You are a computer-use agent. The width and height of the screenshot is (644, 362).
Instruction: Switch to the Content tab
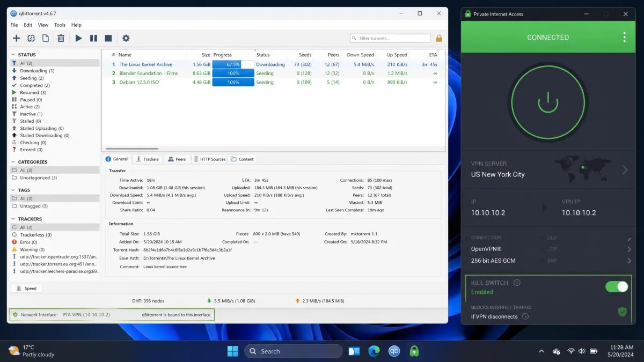(x=242, y=159)
